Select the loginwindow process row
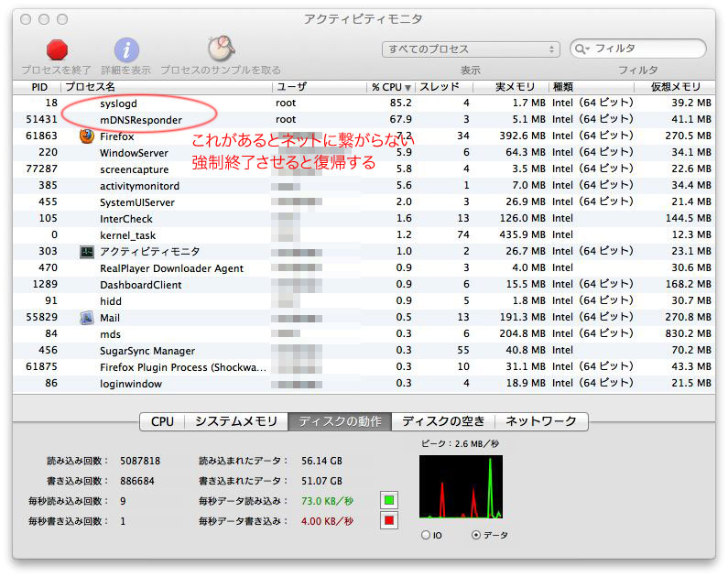Screen dimensions: 728x577 click(x=364, y=384)
